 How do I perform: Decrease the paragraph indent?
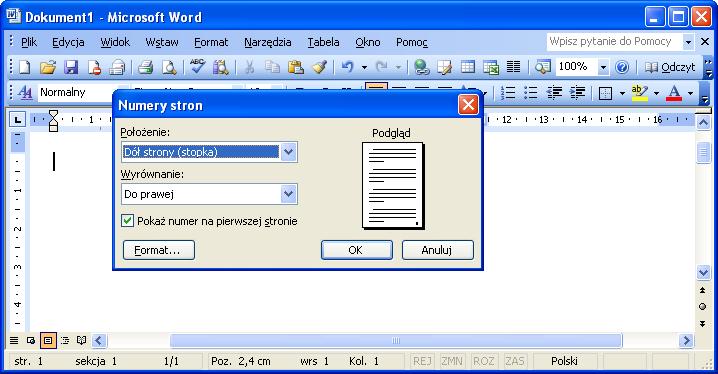[554, 93]
